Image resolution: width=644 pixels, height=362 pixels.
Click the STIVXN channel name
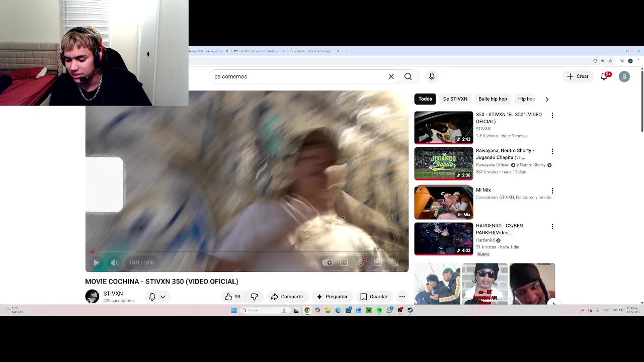click(113, 294)
